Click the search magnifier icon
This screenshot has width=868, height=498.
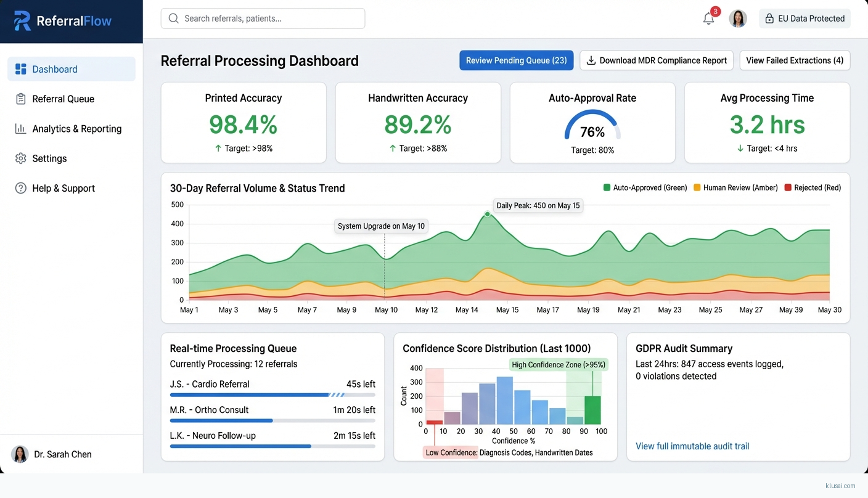pos(174,18)
